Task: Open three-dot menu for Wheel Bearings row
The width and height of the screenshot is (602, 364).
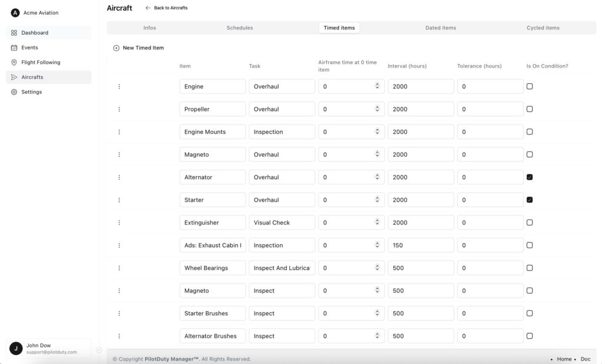Action: point(119,268)
